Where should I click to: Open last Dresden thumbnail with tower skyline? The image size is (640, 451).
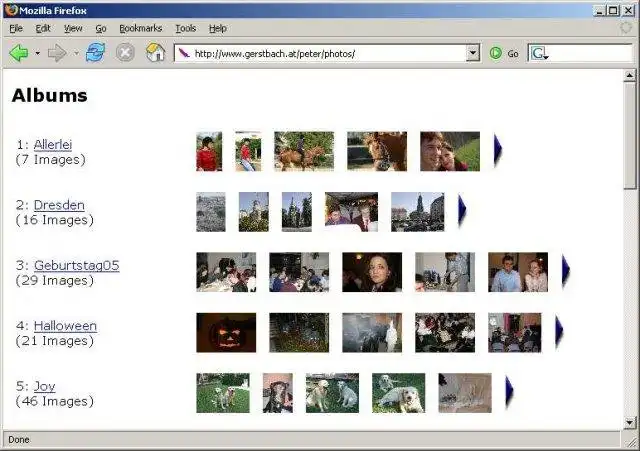(418, 212)
